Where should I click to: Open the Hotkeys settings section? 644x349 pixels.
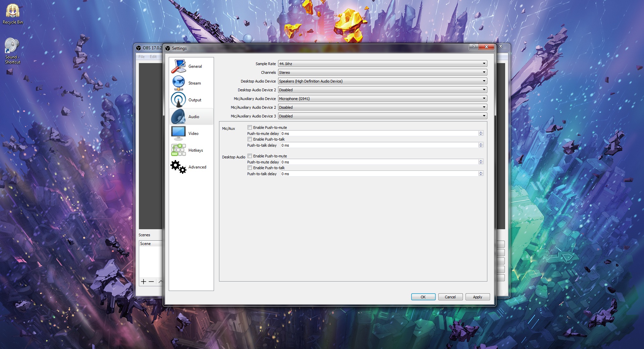click(191, 150)
